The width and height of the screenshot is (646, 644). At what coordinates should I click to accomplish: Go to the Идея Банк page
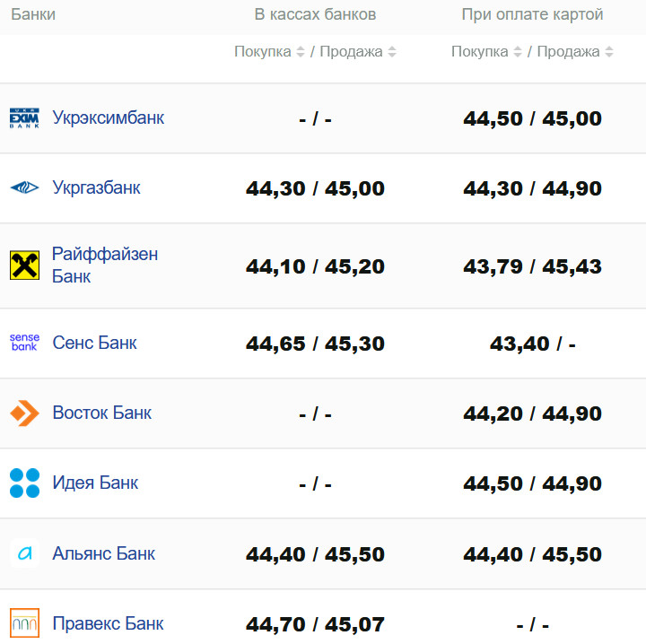click(95, 483)
